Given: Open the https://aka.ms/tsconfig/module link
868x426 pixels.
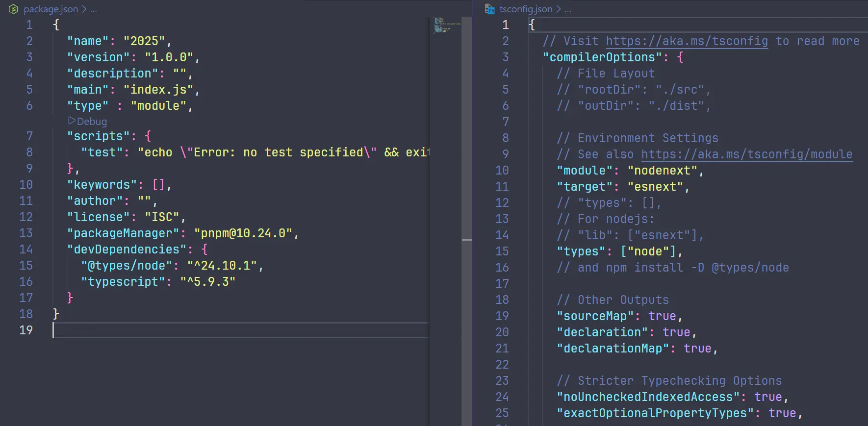Looking at the screenshot, I should point(747,154).
